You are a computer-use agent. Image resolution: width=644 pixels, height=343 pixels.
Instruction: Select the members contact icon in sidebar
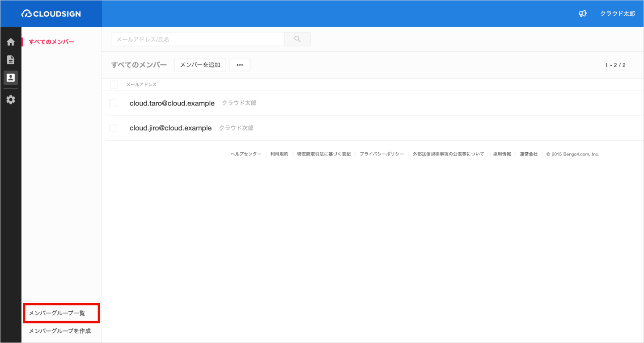coord(11,78)
